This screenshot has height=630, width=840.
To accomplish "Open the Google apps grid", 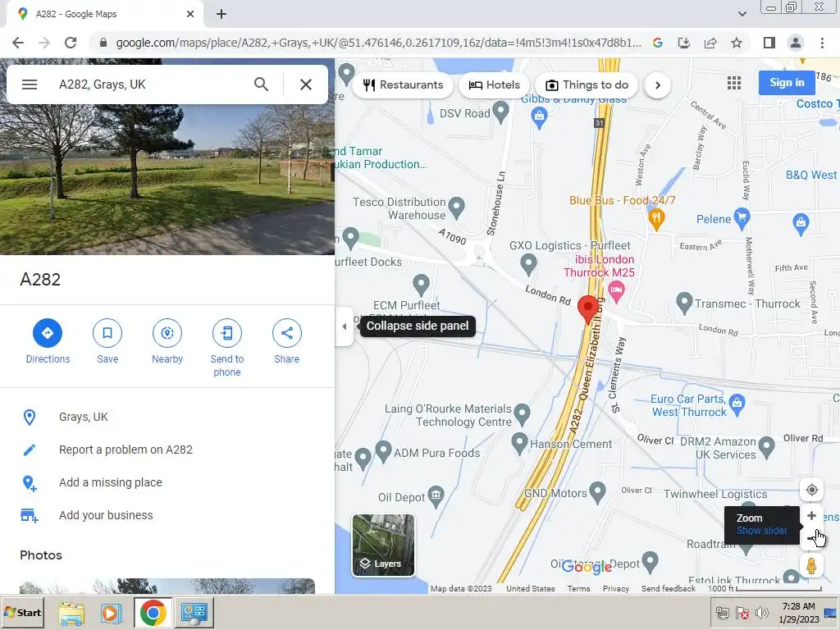I will pyautogui.click(x=734, y=83).
